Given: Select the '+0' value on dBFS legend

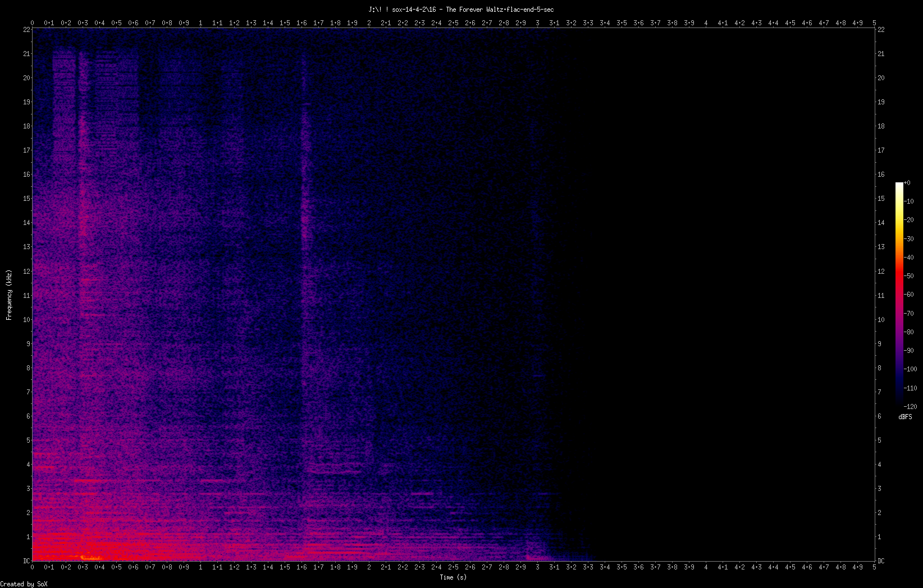Looking at the screenshot, I should [x=907, y=183].
